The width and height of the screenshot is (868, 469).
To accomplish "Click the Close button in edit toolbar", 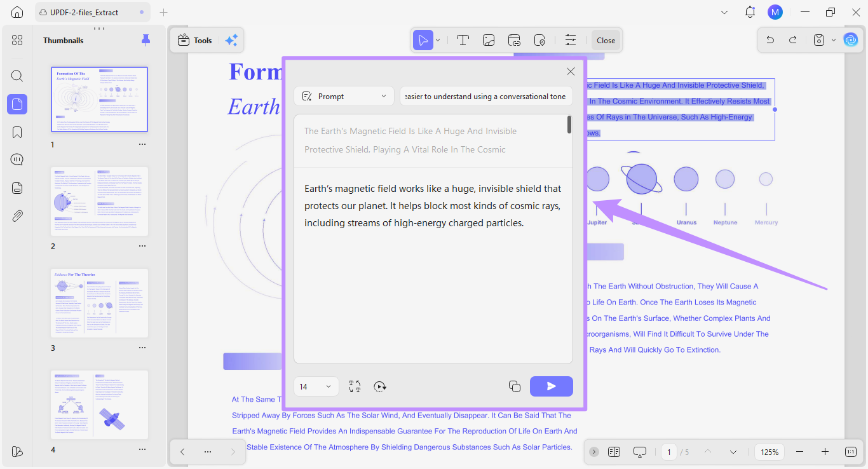I will tap(606, 41).
